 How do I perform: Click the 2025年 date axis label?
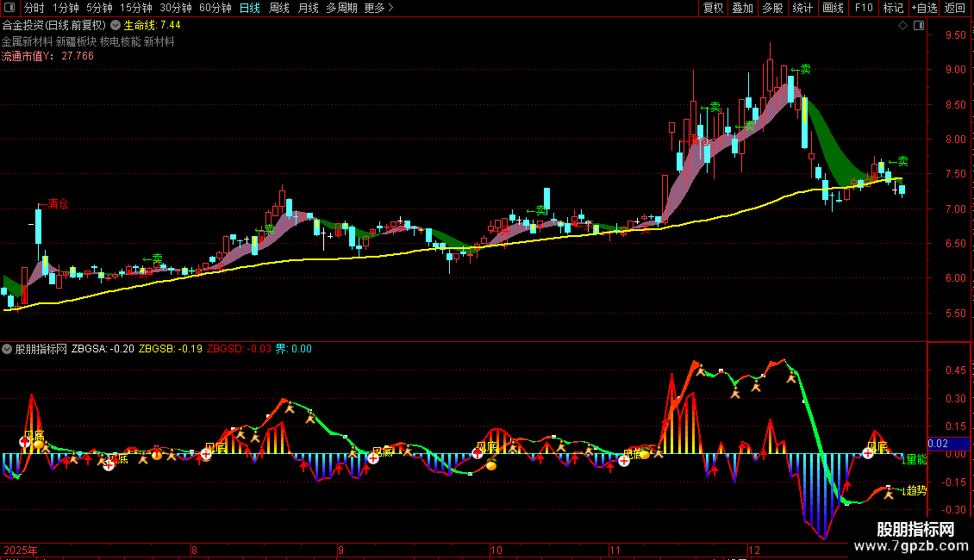click(x=21, y=550)
